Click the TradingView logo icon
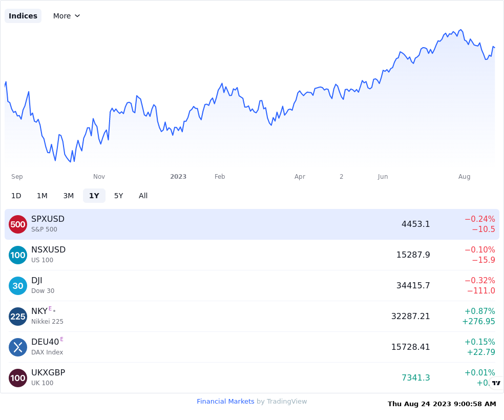This screenshot has width=504, height=420. [496, 383]
